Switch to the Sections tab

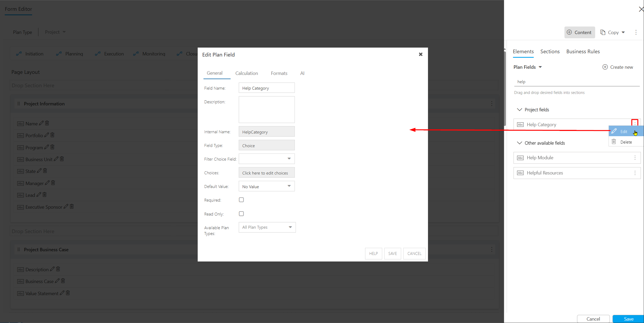tap(550, 51)
